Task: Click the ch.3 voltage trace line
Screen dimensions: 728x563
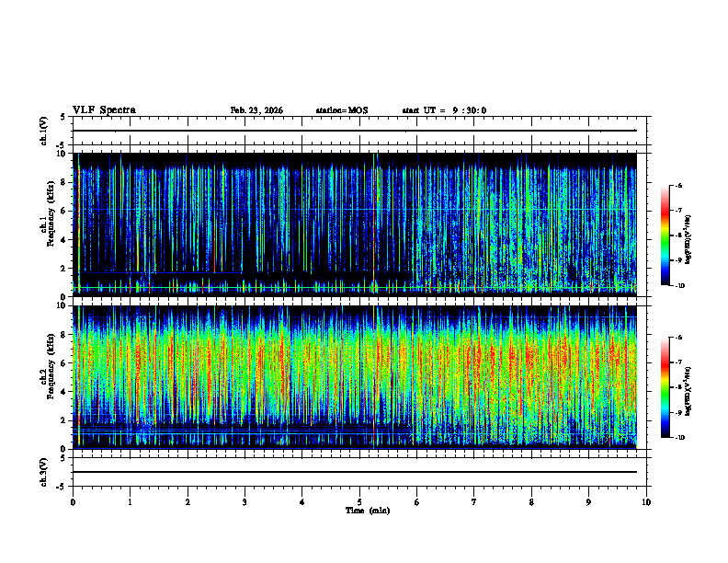Action: 355,472
